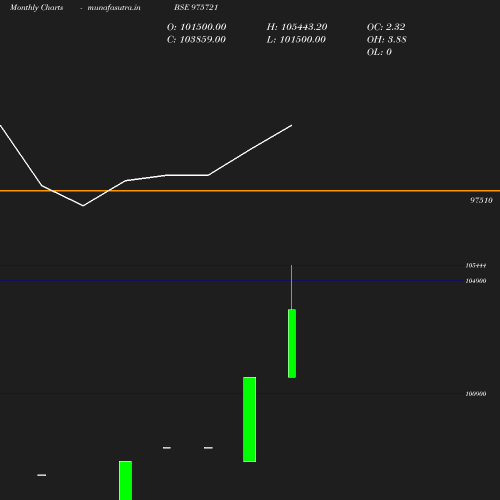This screenshot has height=500, width=500.
Task: Click the green candle cut off at bottom
Action: (125, 480)
